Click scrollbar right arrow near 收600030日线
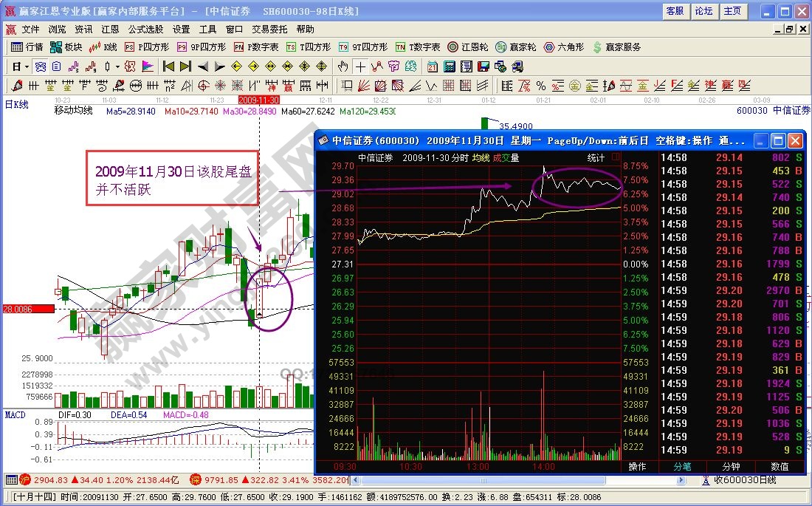The image size is (812, 506). pyautogui.click(x=681, y=481)
